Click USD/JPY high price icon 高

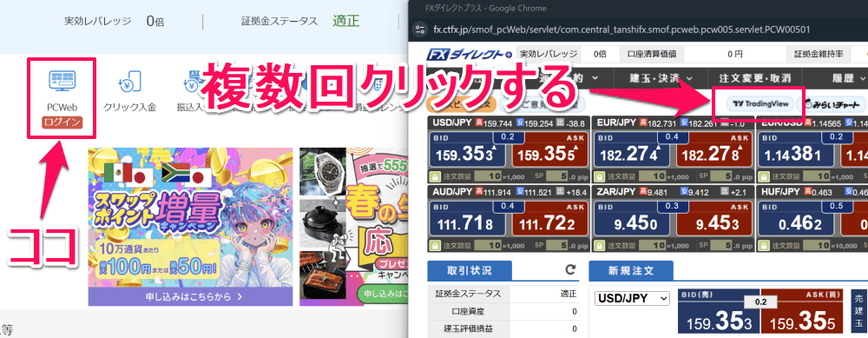[479, 122]
